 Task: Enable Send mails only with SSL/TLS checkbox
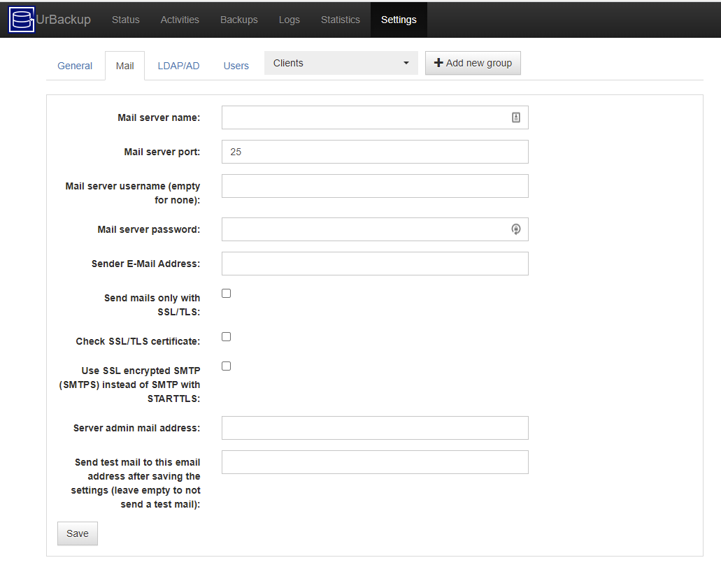227,294
